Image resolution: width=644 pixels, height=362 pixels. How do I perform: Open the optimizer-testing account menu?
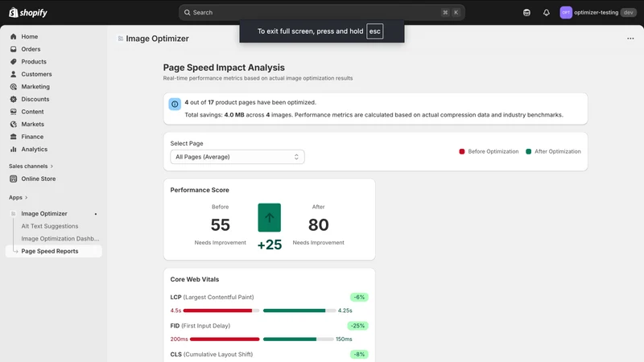coord(598,13)
